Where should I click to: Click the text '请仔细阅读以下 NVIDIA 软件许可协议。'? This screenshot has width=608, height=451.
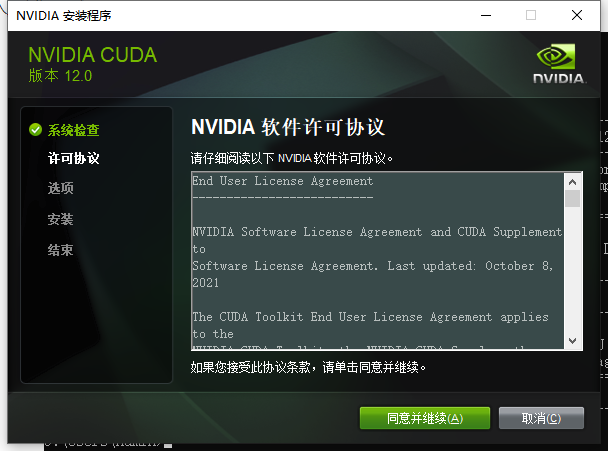tap(292, 158)
